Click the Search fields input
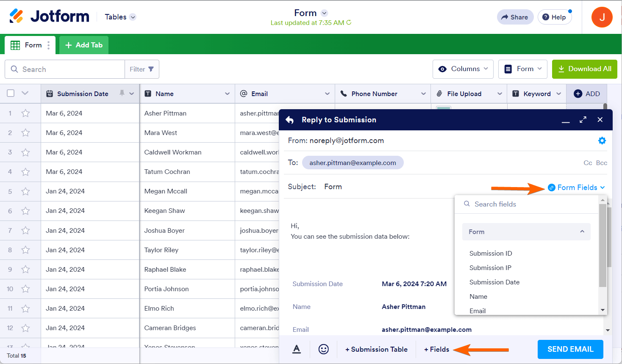 527,204
